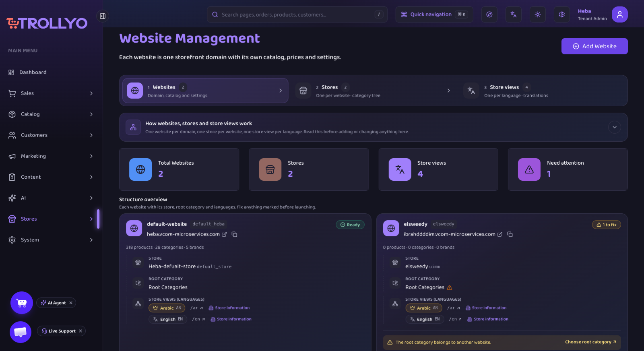This screenshot has height=351, width=644.
Task: Expand the Sales menu
Action: pos(51,93)
